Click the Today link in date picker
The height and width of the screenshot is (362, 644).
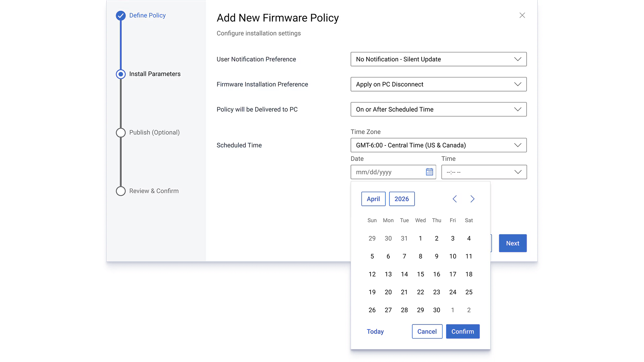tap(375, 331)
